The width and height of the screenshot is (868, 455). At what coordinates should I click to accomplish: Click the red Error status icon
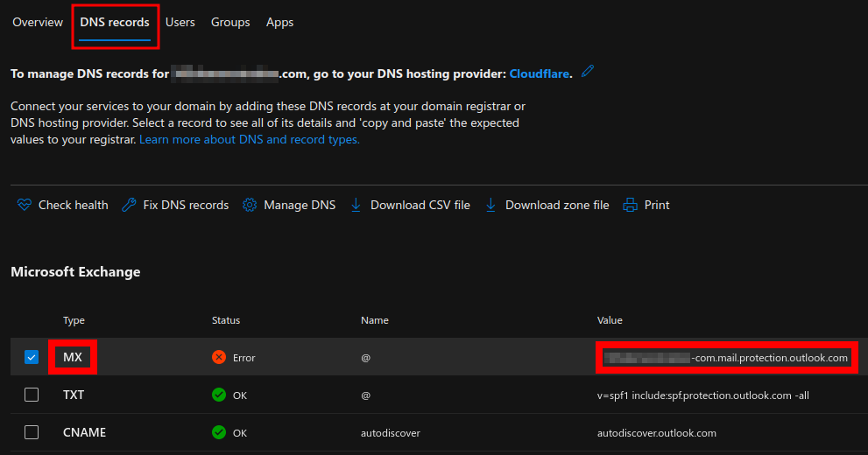pyautogui.click(x=219, y=357)
